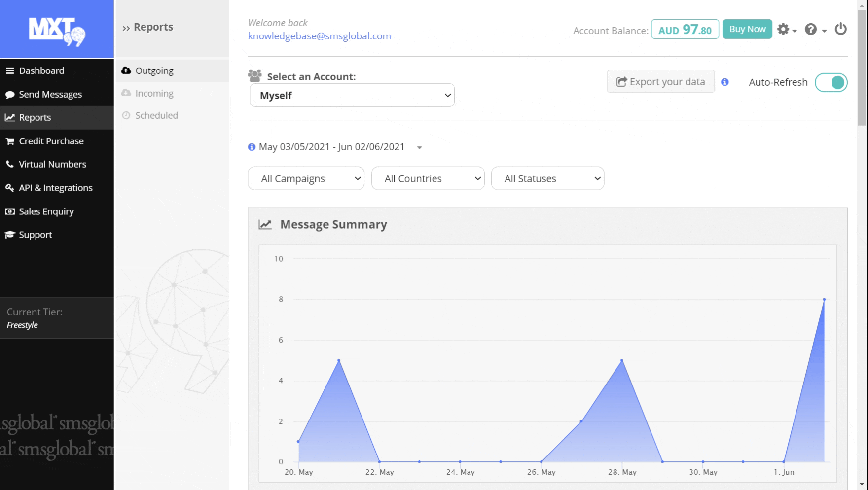Expand the Select an Account dropdown
The width and height of the screenshot is (868, 490).
352,95
